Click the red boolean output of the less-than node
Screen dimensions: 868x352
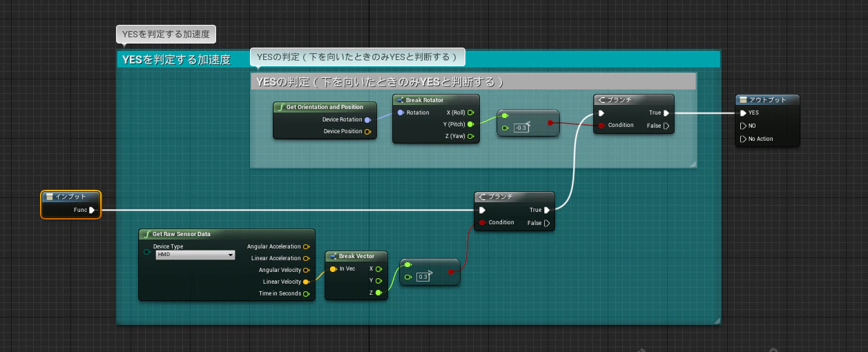pos(550,123)
